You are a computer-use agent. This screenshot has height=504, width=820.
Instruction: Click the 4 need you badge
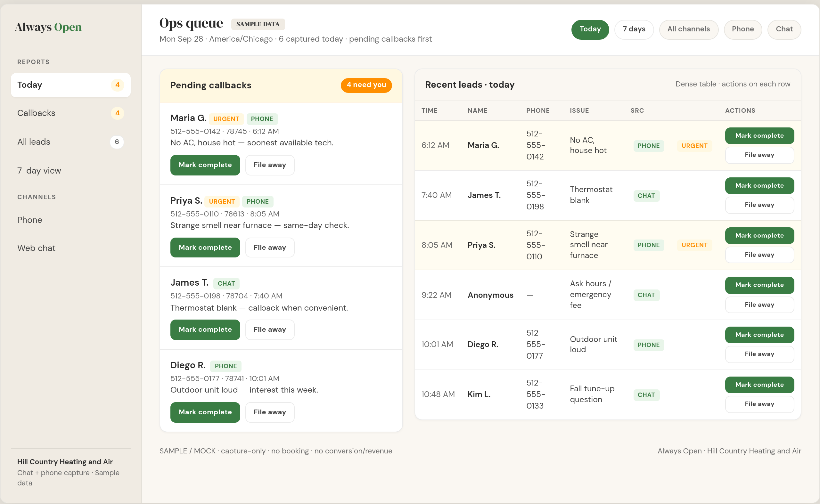[366, 85]
